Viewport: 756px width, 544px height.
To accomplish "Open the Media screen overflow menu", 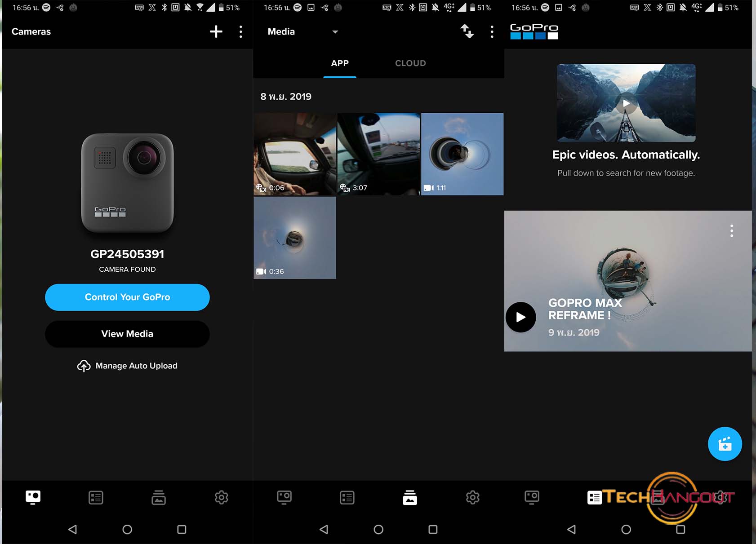I will tap(492, 31).
